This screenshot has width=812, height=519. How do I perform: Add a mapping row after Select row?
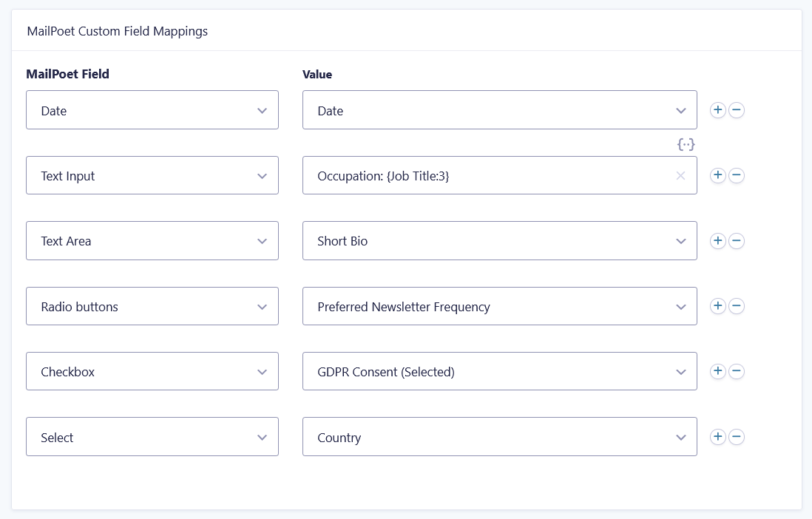[718, 437]
